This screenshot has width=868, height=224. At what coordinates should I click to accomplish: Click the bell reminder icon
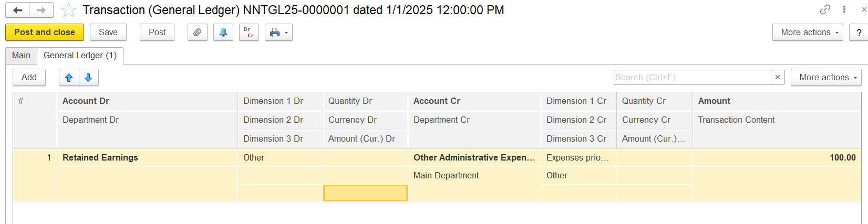(223, 33)
